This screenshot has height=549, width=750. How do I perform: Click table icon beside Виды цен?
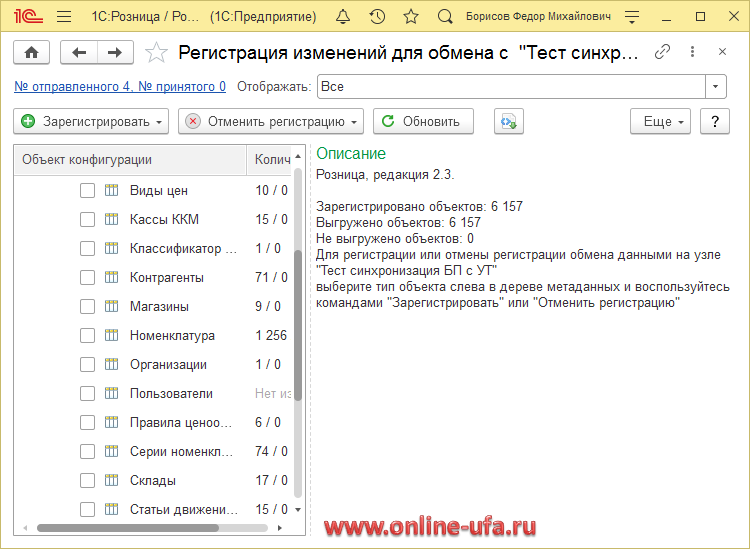pos(111,190)
